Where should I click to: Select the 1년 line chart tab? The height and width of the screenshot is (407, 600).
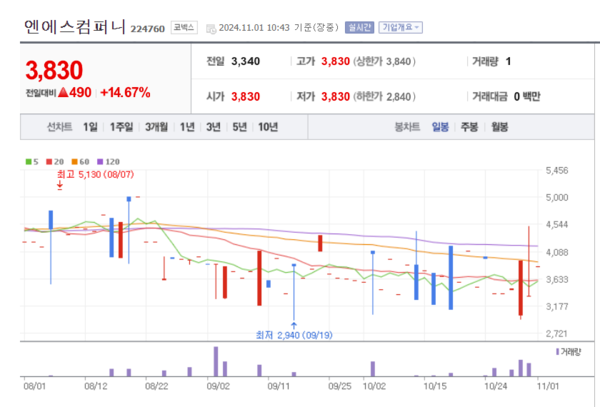click(x=187, y=127)
